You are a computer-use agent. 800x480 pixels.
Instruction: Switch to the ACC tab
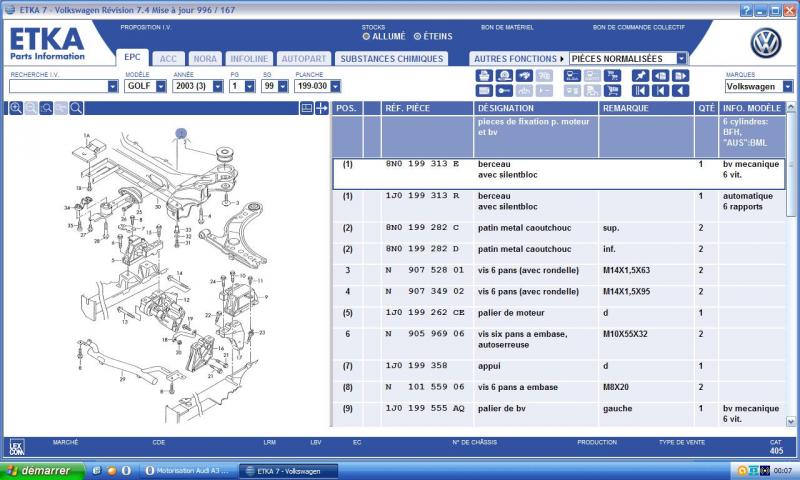point(168,59)
